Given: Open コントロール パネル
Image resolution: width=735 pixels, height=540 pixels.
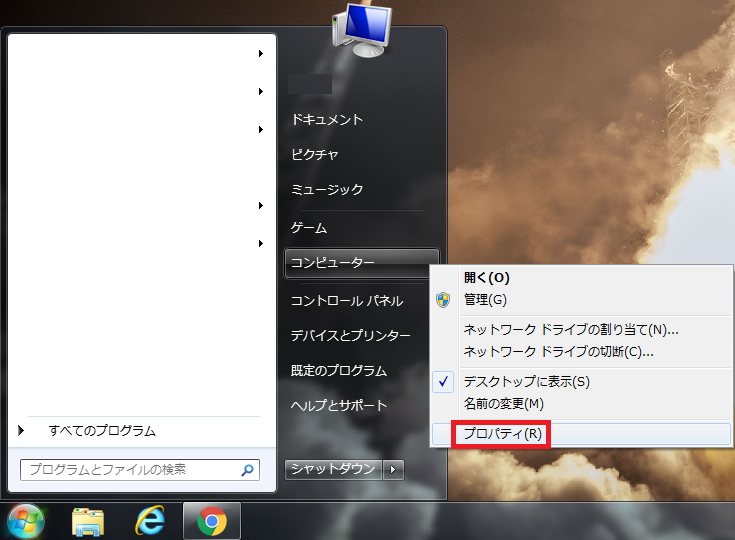Looking at the screenshot, I should 347,300.
